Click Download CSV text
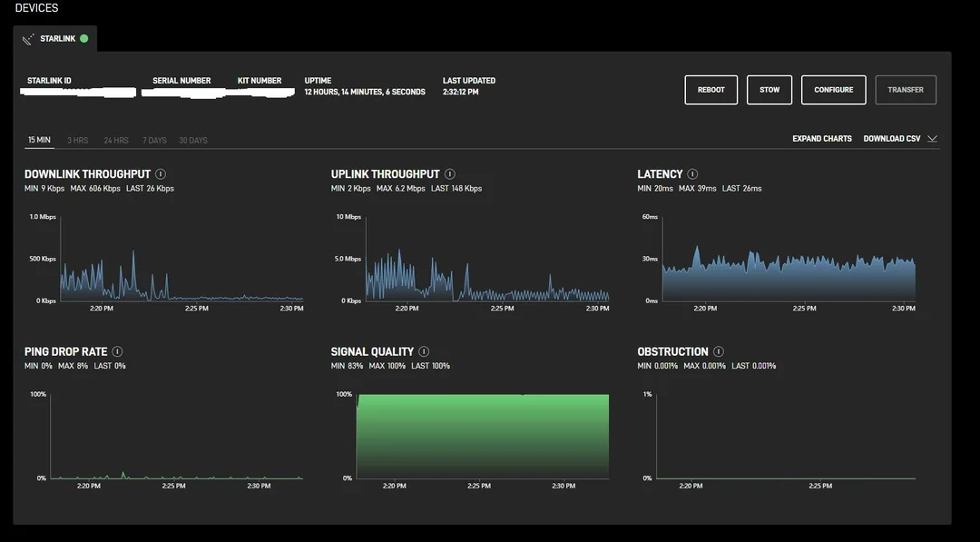 pyautogui.click(x=892, y=139)
